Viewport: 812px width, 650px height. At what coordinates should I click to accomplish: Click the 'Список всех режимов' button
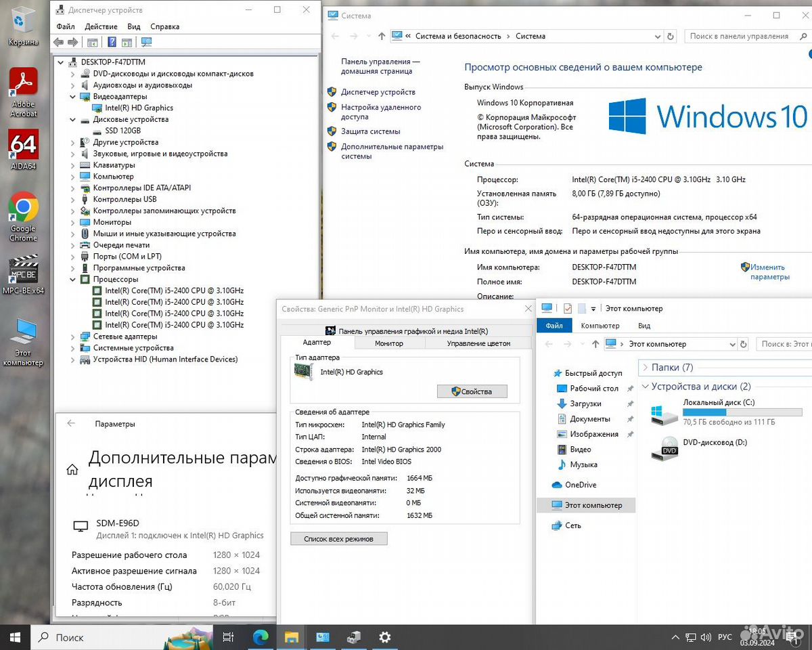(340, 539)
